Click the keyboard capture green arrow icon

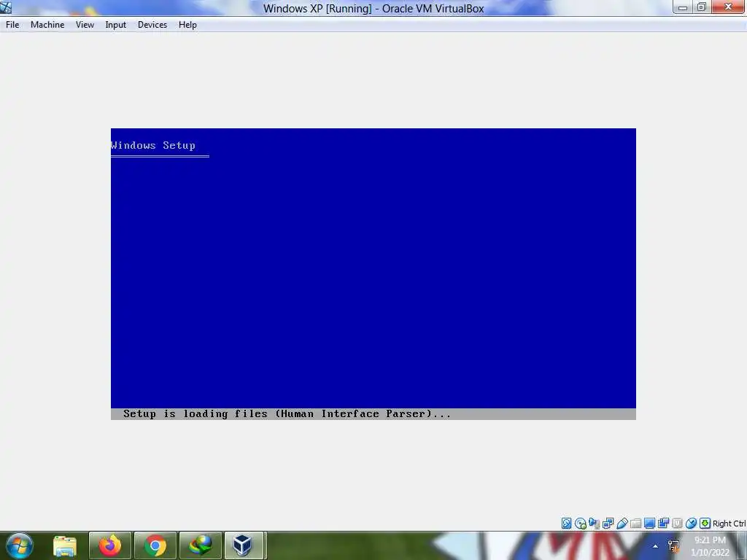coord(705,524)
